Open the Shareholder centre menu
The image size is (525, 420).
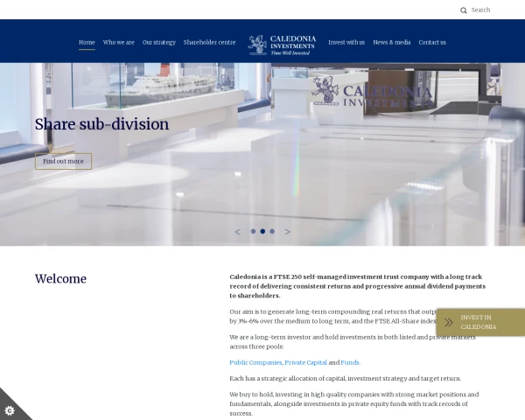click(209, 43)
